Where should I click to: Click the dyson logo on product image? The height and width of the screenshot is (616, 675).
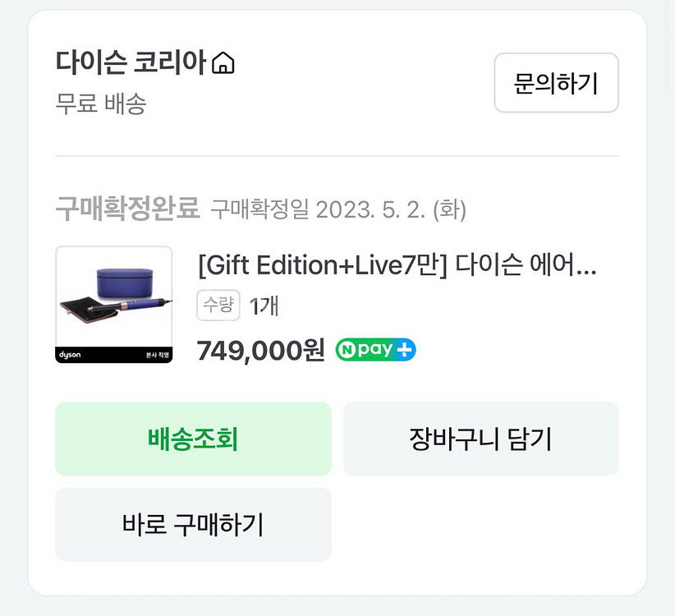click(71, 355)
